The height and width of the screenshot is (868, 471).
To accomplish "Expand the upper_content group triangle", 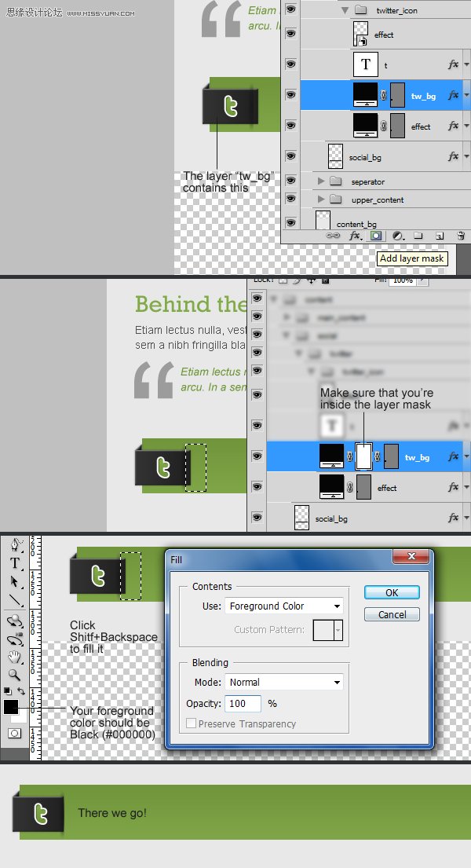I will [x=321, y=200].
